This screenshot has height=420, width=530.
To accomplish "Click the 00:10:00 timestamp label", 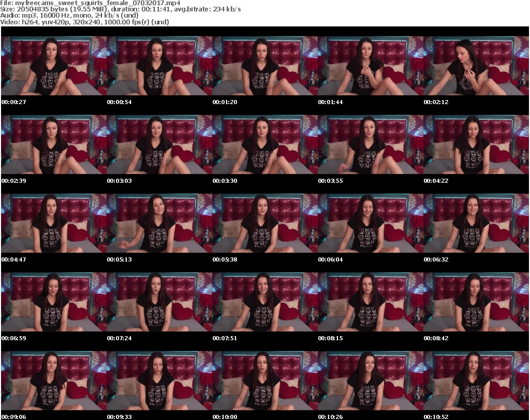I will click(225, 417).
